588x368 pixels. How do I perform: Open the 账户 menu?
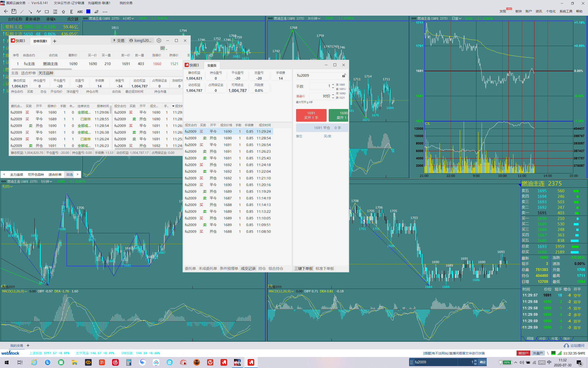529,11
